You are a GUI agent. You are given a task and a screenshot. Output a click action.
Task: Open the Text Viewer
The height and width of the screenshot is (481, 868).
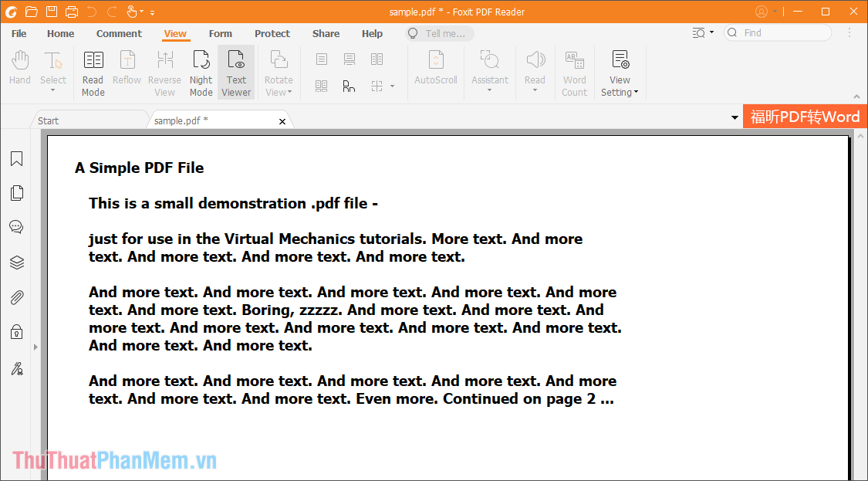coord(236,72)
